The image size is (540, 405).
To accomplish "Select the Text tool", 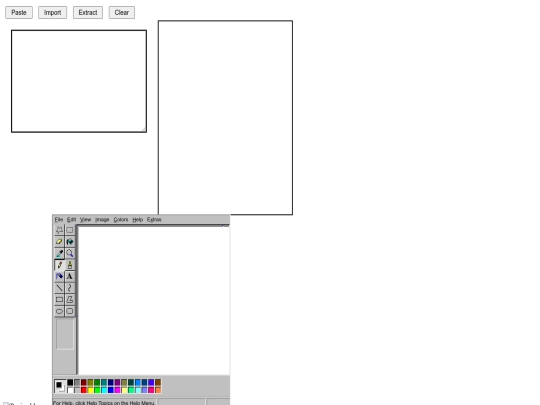I will click(70, 276).
